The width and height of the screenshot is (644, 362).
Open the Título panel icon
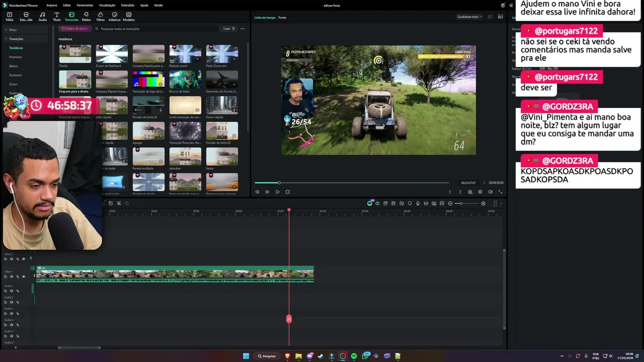56,17
